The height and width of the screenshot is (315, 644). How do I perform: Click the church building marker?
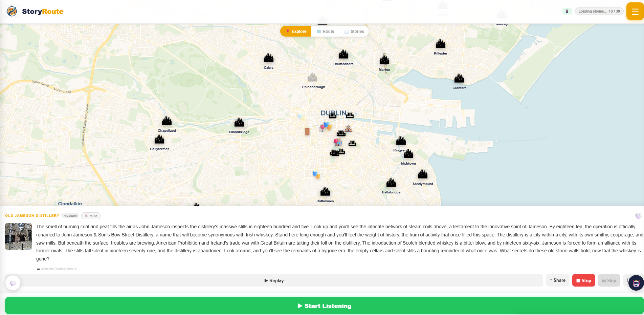pos(348,129)
